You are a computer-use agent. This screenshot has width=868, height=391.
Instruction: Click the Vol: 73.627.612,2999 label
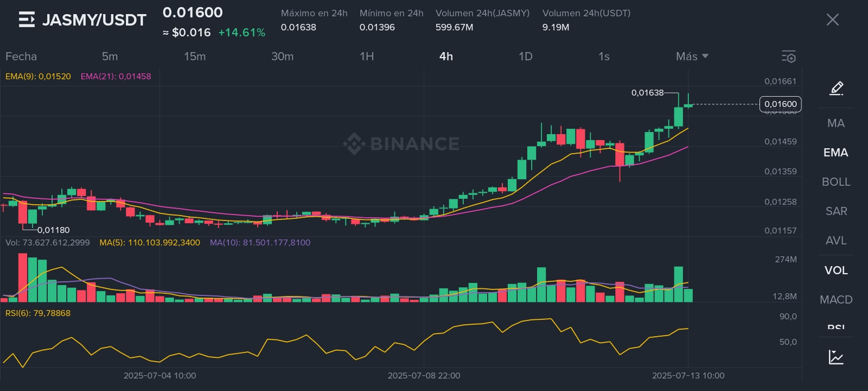click(48, 243)
